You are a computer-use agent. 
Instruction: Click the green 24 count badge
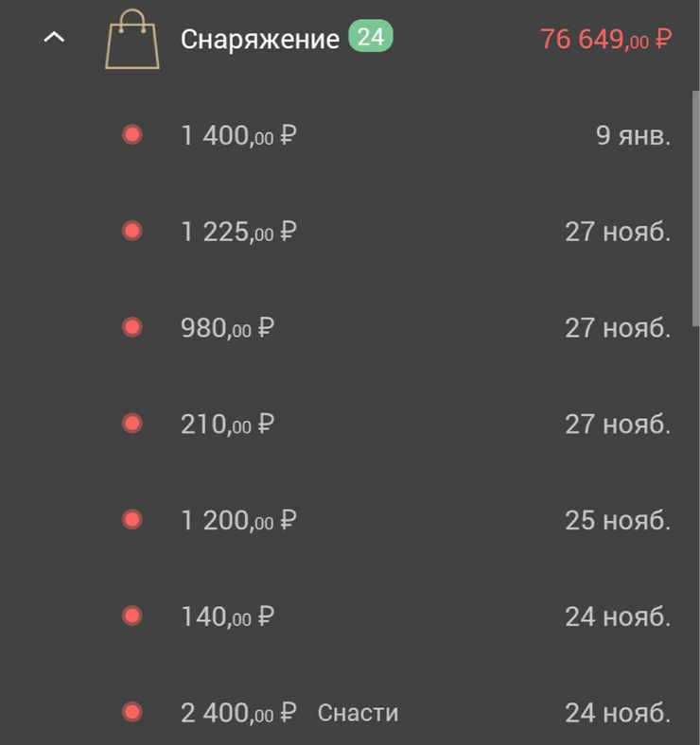click(371, 36)
